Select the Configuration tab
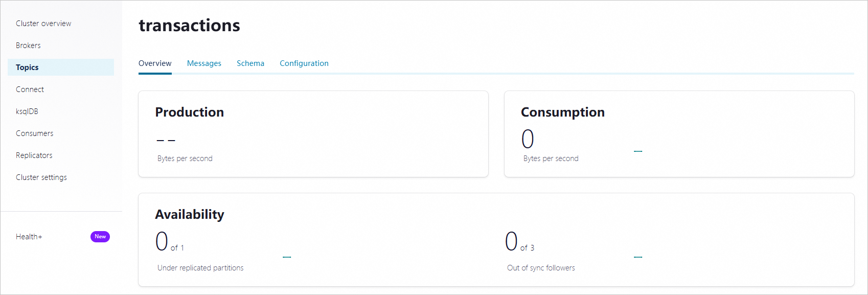Image resolution: width=868 pixels, height=295 pixels. click(304, 63)
